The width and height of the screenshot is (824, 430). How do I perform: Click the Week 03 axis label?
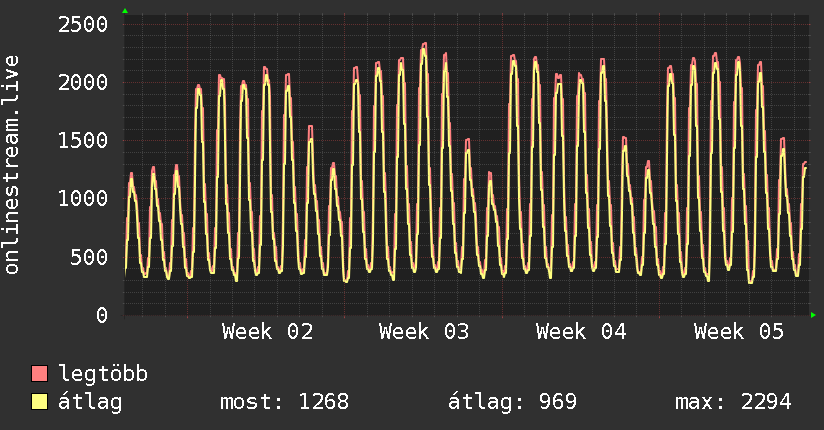click(x=424, y=332)
